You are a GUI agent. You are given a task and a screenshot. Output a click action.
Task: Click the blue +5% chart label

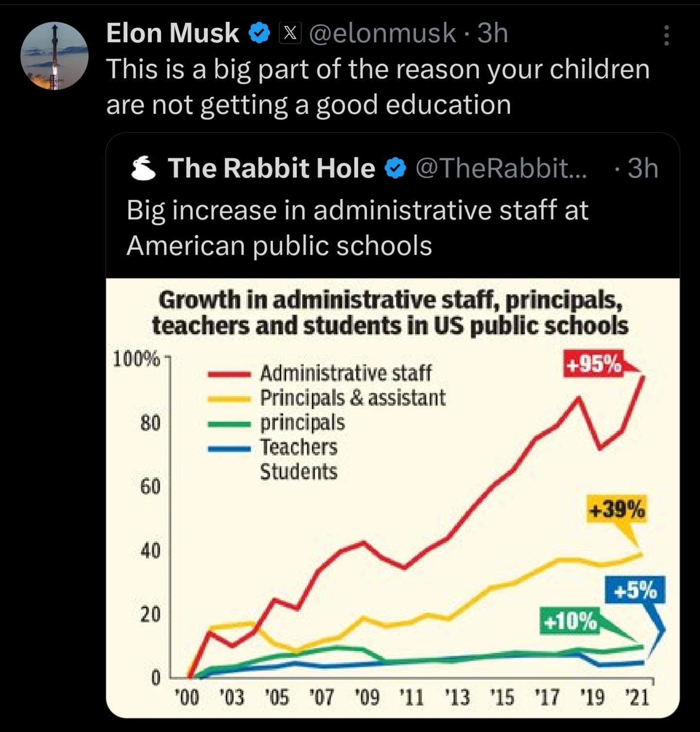(x=635, y=590)
